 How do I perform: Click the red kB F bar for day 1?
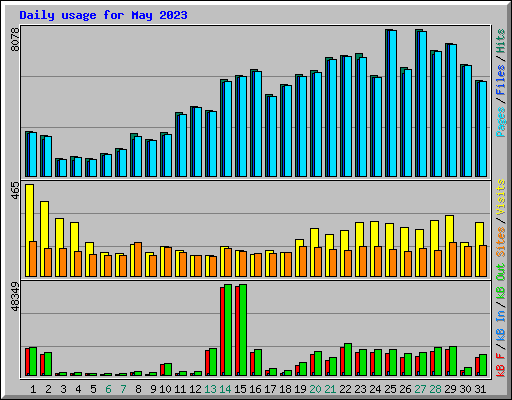(x=27, y=362)
